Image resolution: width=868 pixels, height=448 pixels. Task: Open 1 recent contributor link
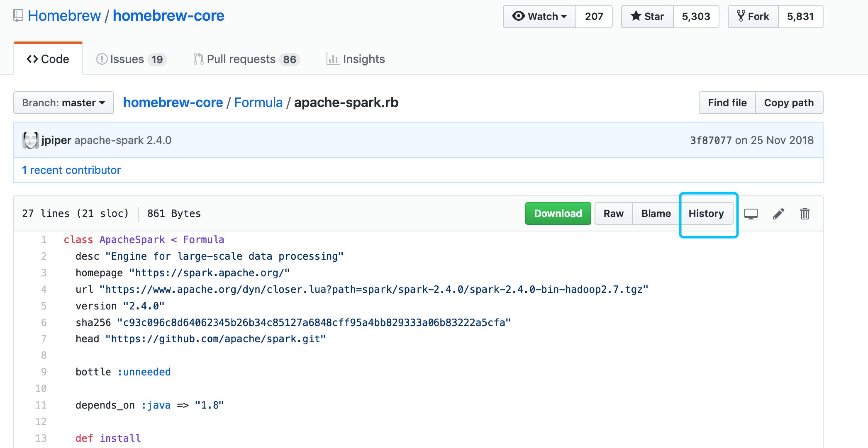[x=71, y=170]
